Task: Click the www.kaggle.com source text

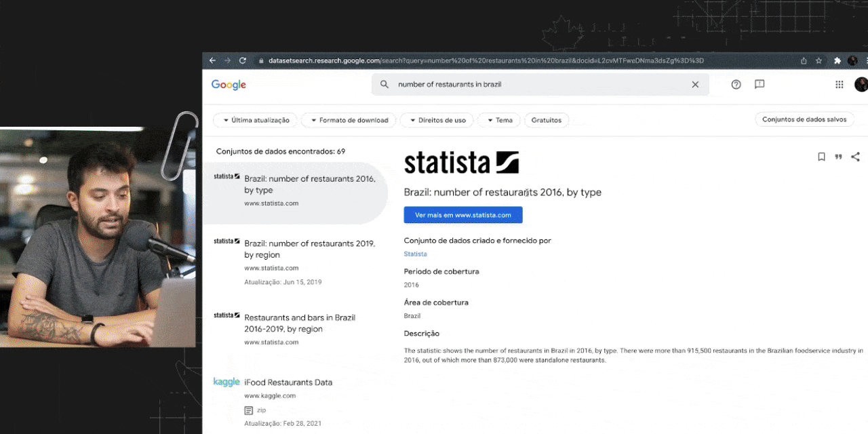Action: 270,395
